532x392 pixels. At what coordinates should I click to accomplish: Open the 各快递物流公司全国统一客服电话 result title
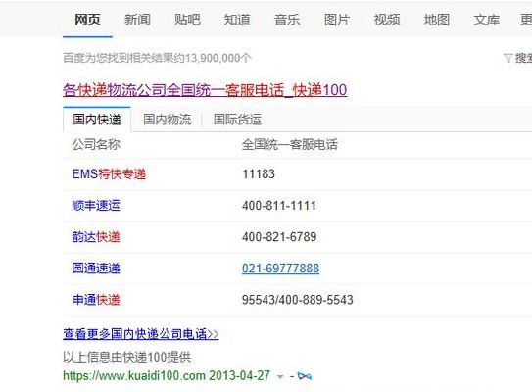tap(205, 90)
